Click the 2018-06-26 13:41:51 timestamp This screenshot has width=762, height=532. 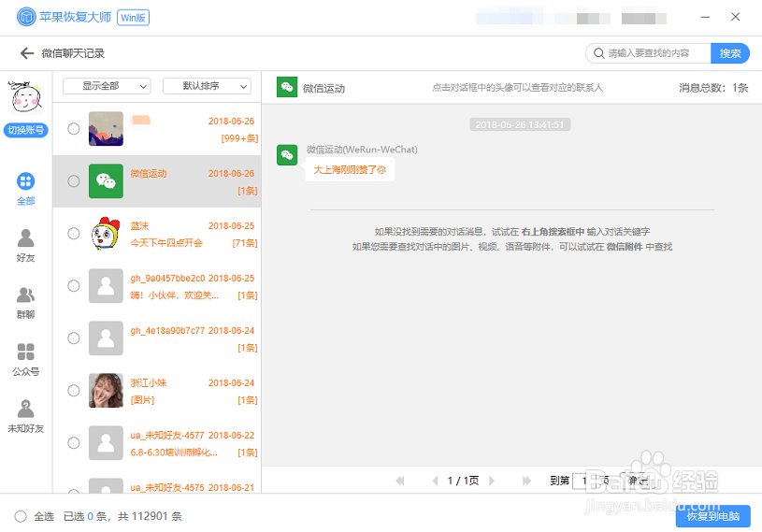pos(520,125)
